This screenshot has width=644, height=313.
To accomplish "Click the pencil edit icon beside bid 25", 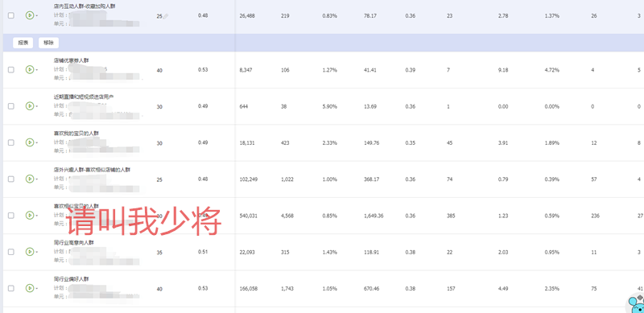I will 166,16.
